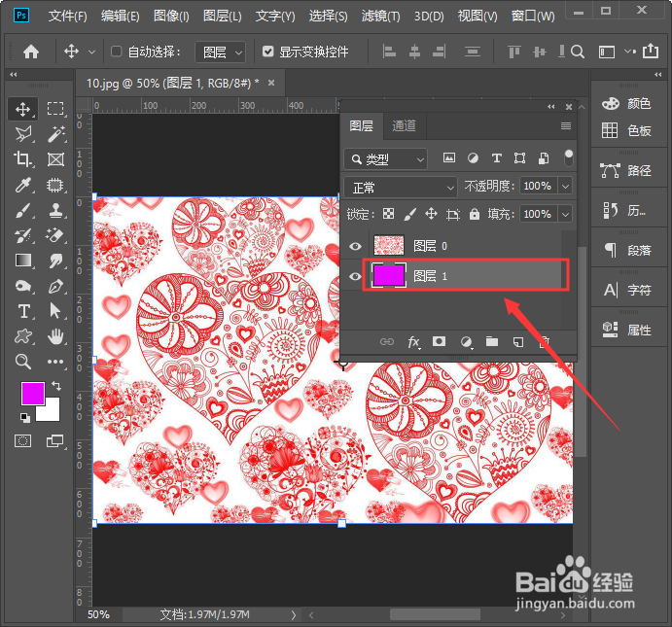This screenshot has width=672, height=627.
Task: Toggle layer filtering switch
Action: [x=568, y=158]
